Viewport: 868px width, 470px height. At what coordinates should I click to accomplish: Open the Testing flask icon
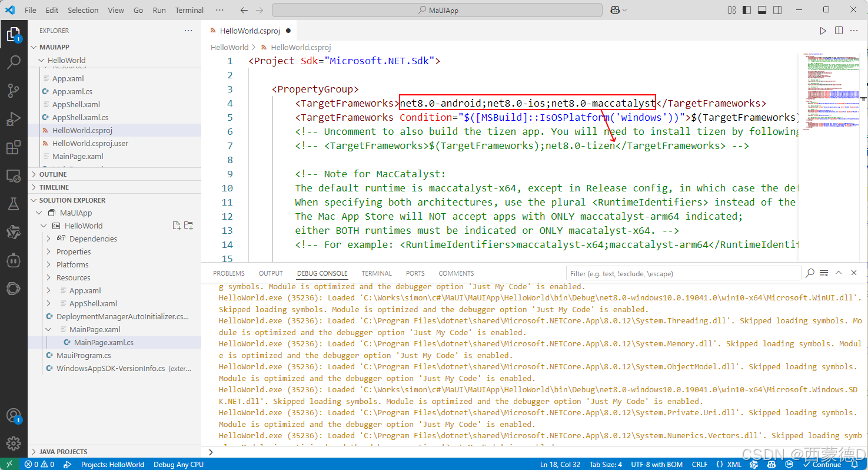13,204
